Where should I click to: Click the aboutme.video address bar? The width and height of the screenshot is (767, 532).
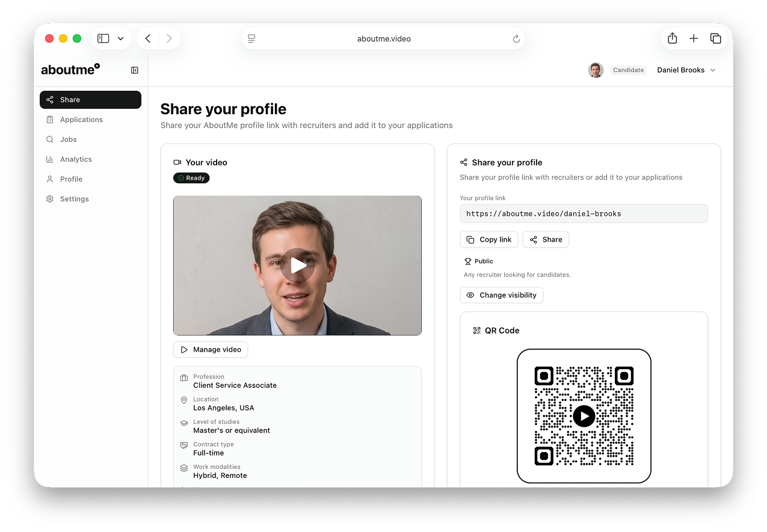(x=384, y=38)
